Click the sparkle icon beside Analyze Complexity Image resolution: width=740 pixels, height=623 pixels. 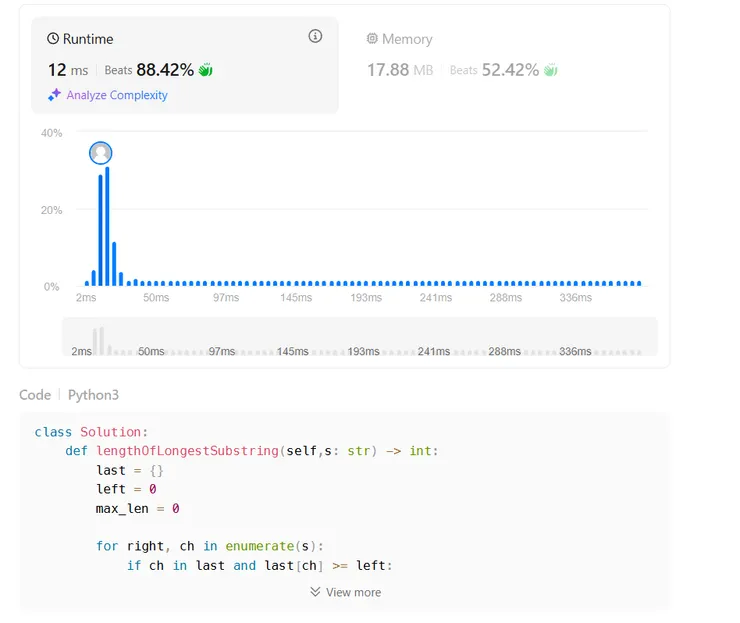tap(54, 95)
